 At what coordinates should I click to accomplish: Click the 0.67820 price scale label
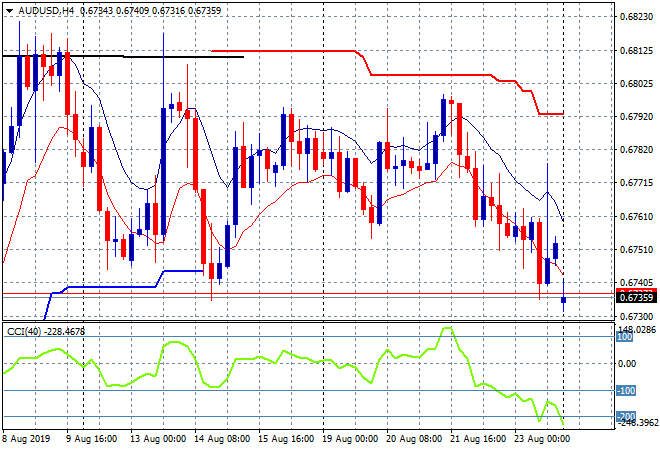tap(636, 149)
